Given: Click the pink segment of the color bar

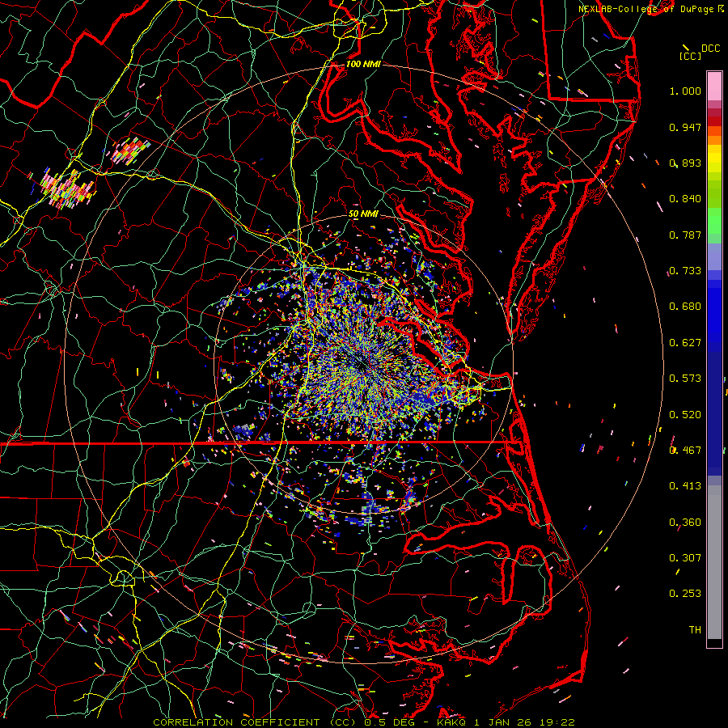Looking at the screenshot, I should (x=714, y=86).
